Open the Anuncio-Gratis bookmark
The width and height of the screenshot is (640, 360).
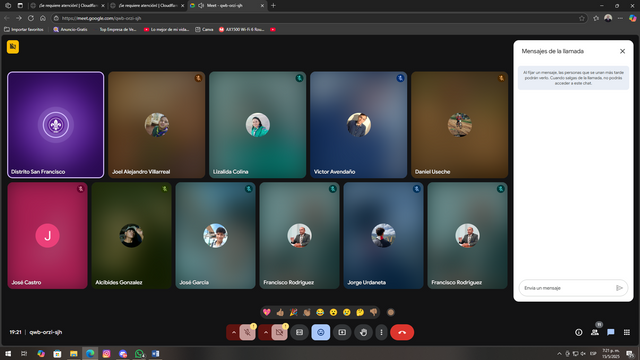click(70, 29)
